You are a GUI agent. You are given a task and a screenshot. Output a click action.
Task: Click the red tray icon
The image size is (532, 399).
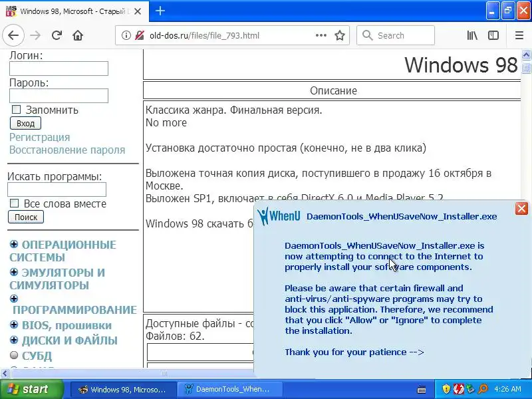click(x=459, y=389)
